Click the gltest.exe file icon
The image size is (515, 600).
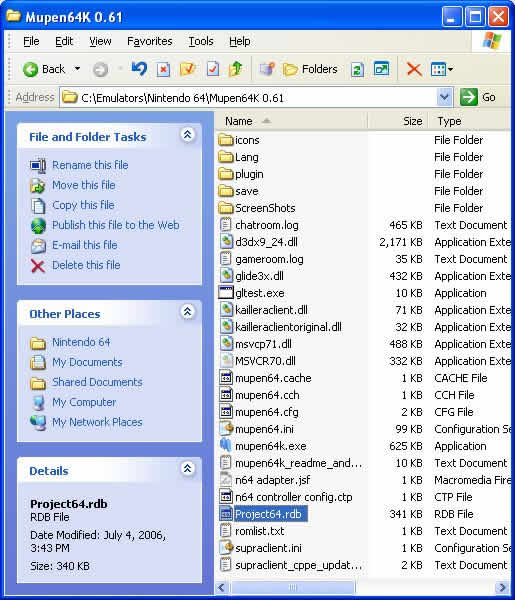[x=226, y=293]
